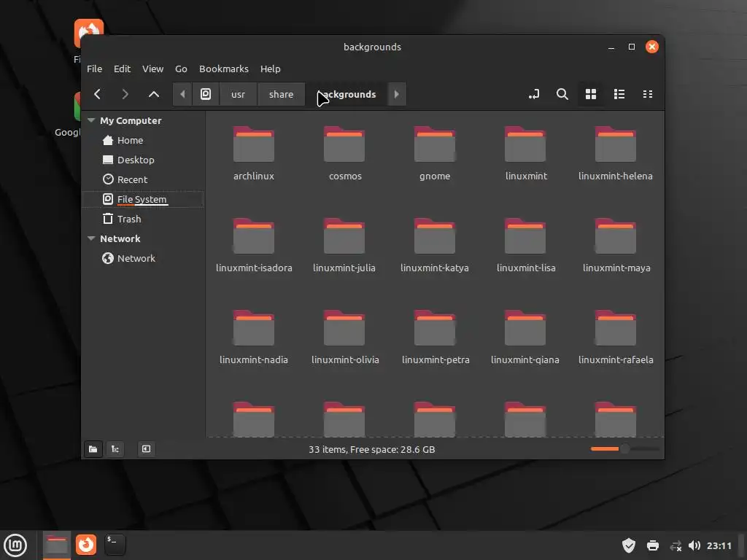Select the share path segment
The width and height of the screenshot is (747, 560).
(x=281, y=94)
